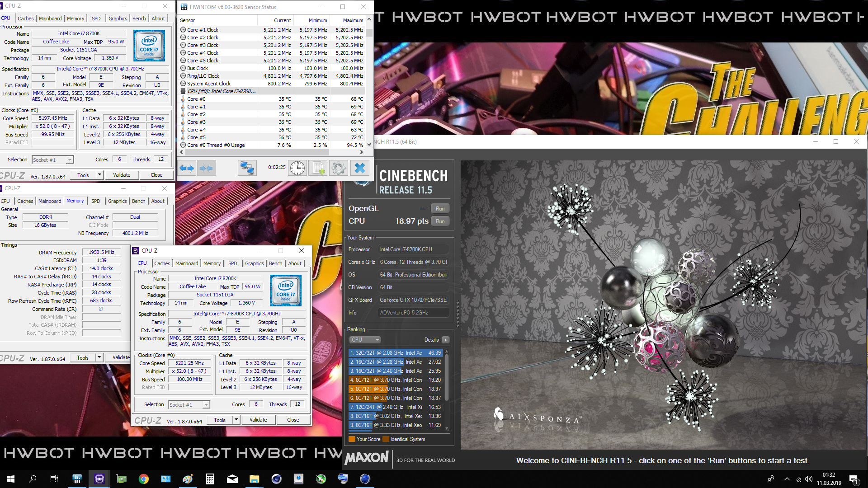Run the Cinebench CPU test
Screen dimensions: 868x488
pos(440,221)
